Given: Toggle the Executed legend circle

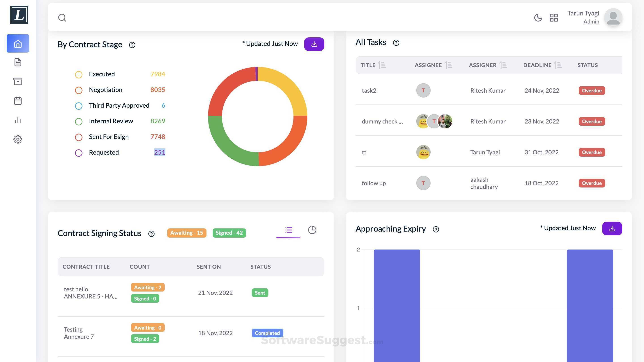Looking at the screenshot, I should click(79, 75).
